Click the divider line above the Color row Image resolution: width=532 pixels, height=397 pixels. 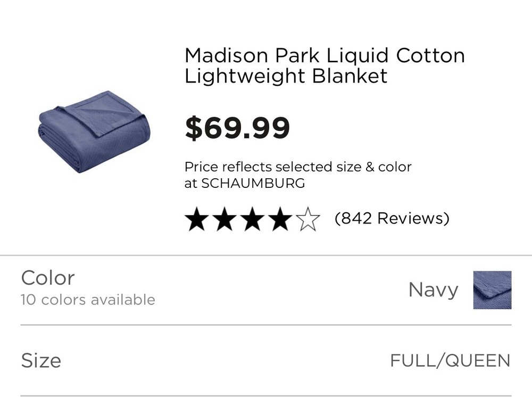tap(266, 255)
